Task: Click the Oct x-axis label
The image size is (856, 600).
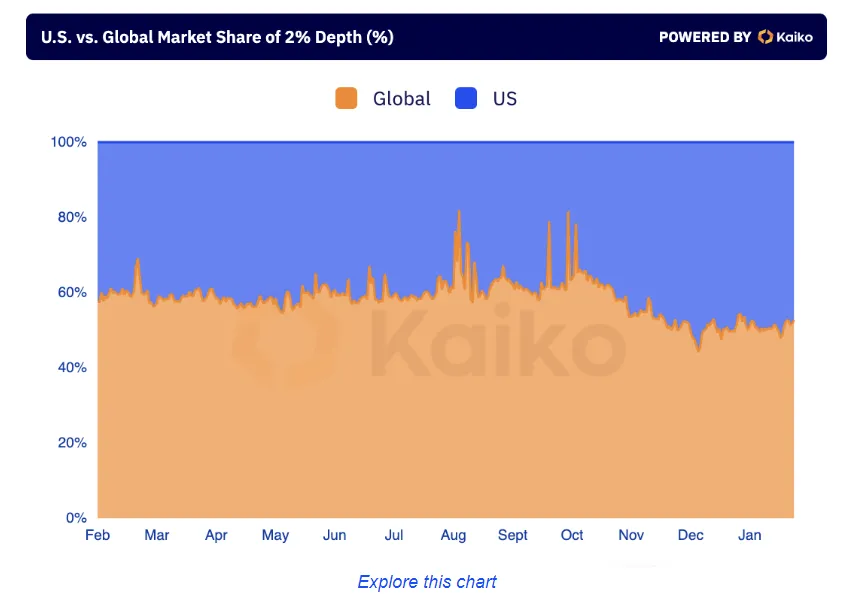Action: click(x=572, y=535)
